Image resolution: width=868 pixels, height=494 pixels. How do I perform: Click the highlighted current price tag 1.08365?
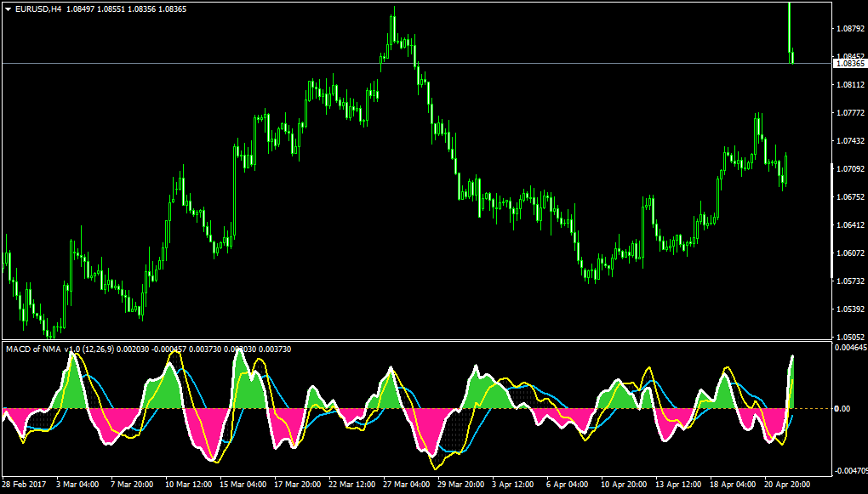coord(849,64)
